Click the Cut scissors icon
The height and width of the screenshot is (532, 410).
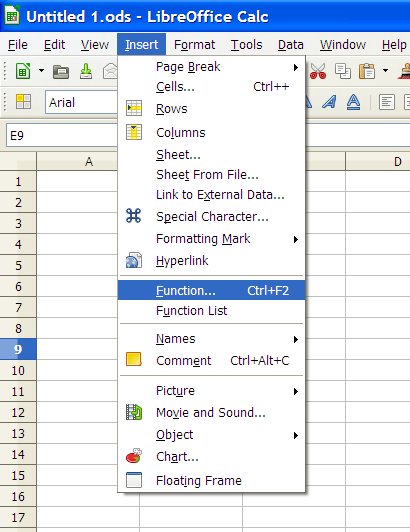coord(318,71)
